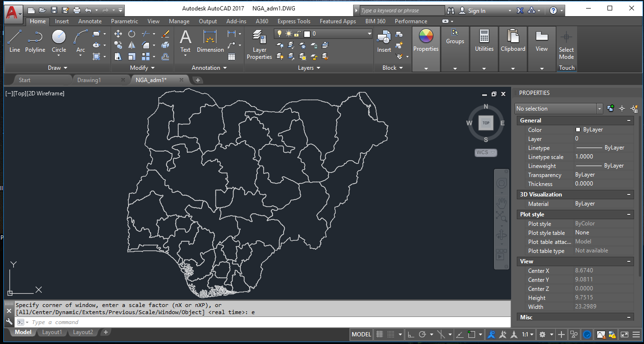Switch to the Annotate ribbon tab
The height and width of the screenshot is (344, 644).
90,21
